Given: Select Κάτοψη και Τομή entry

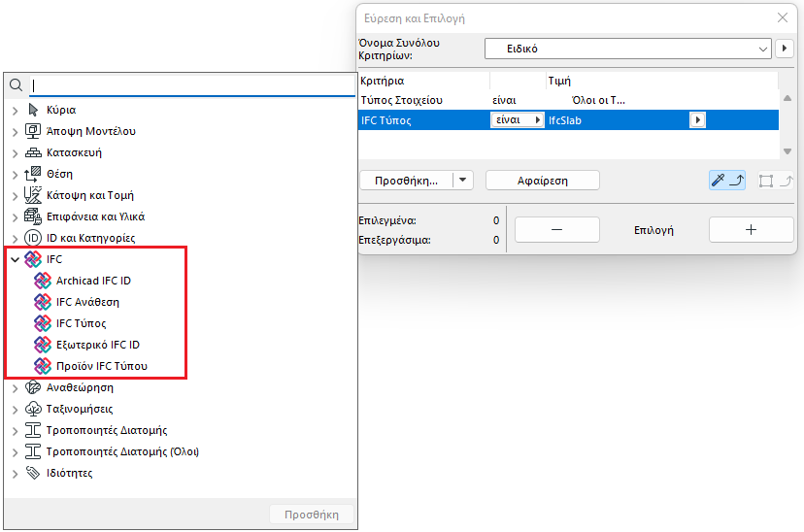Looking at the screenshot, I should (x=89, y=195).
